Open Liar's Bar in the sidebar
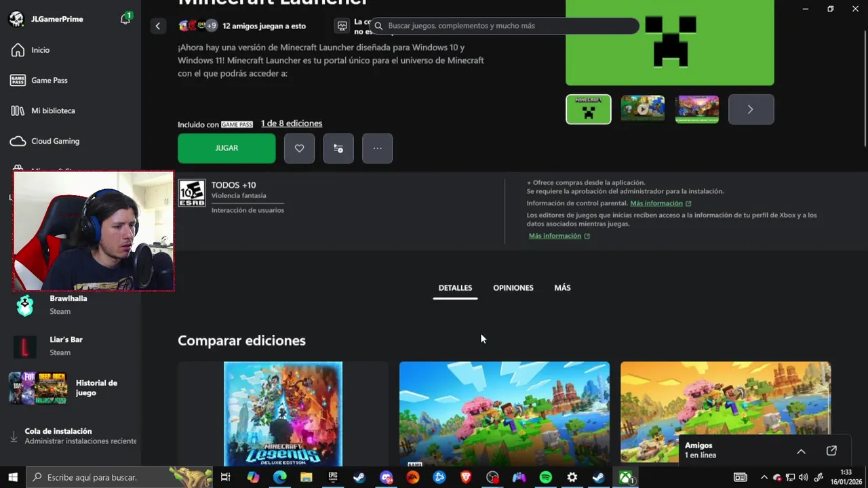This screenshot has height=488, width=868. tap(70, 346)
